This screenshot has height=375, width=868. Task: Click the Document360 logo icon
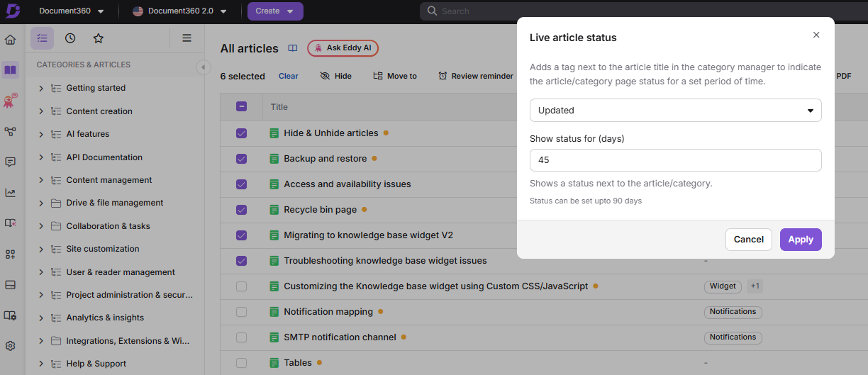tap(12, 11)
